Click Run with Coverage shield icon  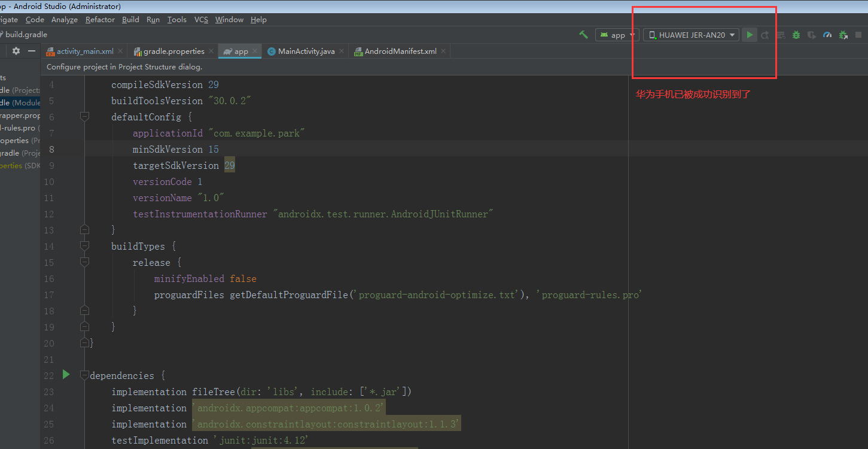(812, 35)
